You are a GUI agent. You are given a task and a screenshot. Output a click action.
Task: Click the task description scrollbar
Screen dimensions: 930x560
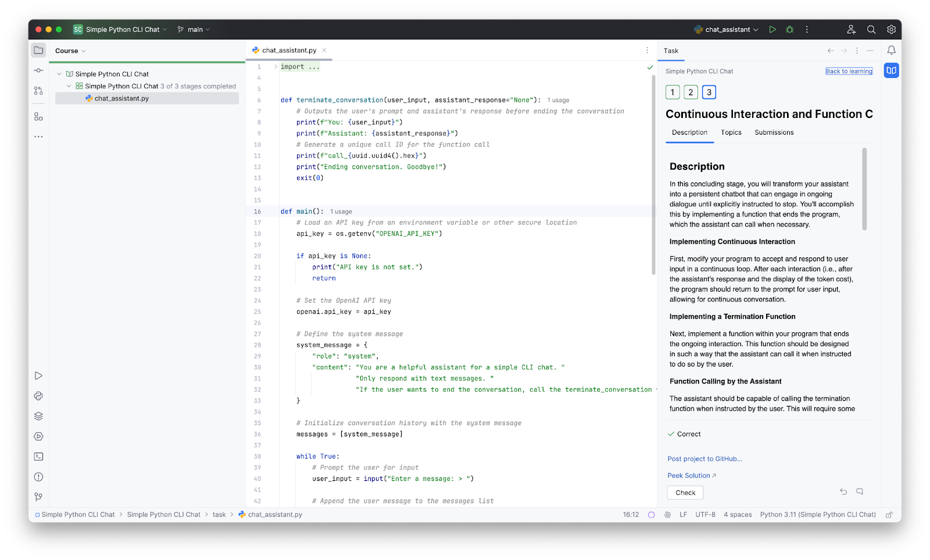(864, 189)
